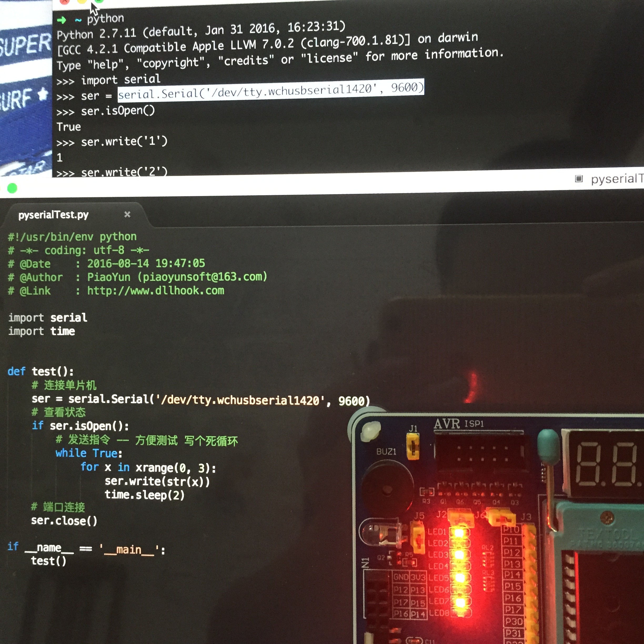Click ">>> ser.write('1')" in the terminal
The width and height of the screenshot is (644, 644).
tap(112, 142)
